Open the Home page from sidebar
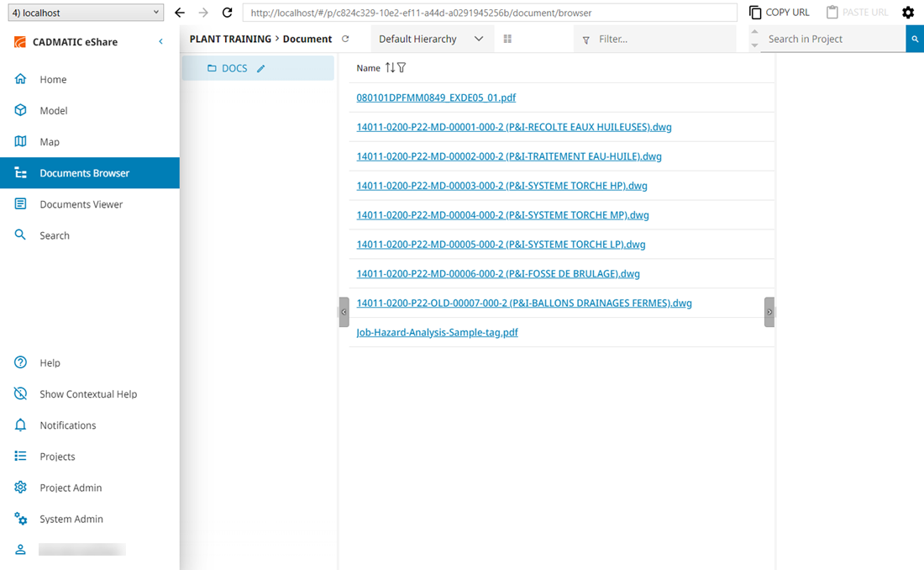The image size is (924, 570). click(90, 79)
